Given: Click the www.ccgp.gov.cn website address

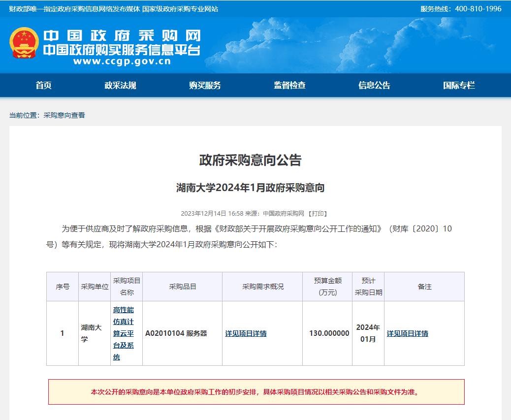Looking at the screenshot, I should pyautogui.click(x=122, y=61).
